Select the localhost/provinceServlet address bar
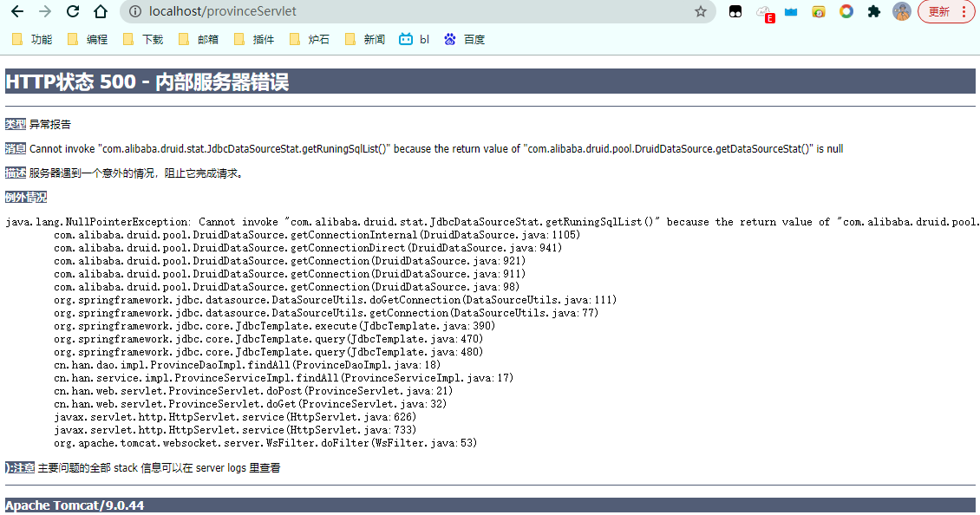The height and width of the screenshot is (515, 980). coord(417,11)
